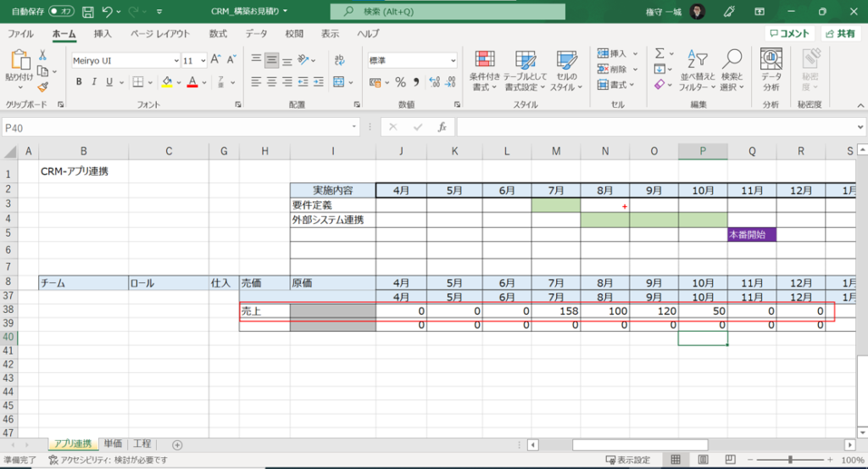Select the Format Painter brush icon
This screenshot has width=868, height=469.
click(x=42, y=87)
